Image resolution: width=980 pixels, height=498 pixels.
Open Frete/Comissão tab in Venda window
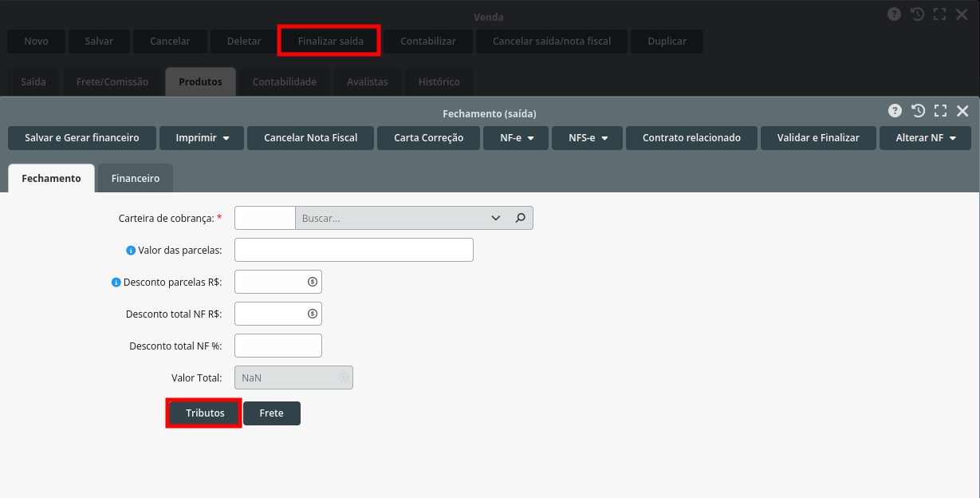[x=112, y=81]
